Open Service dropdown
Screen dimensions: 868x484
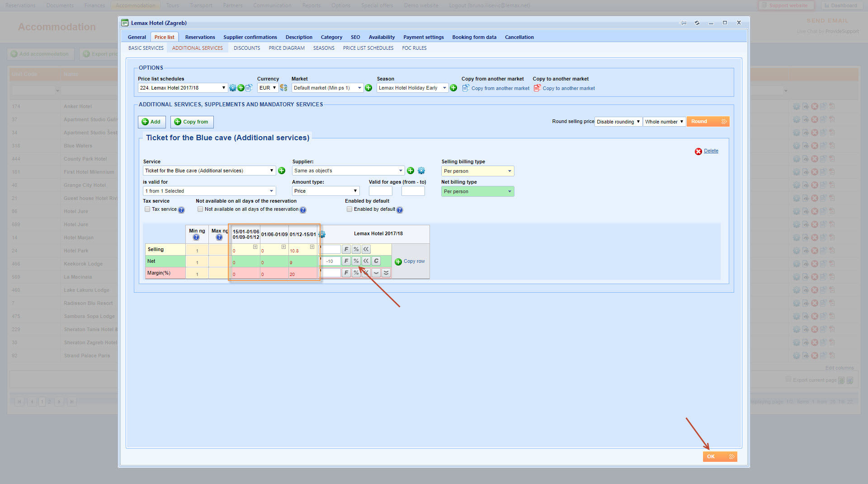(x=209, y=171)
